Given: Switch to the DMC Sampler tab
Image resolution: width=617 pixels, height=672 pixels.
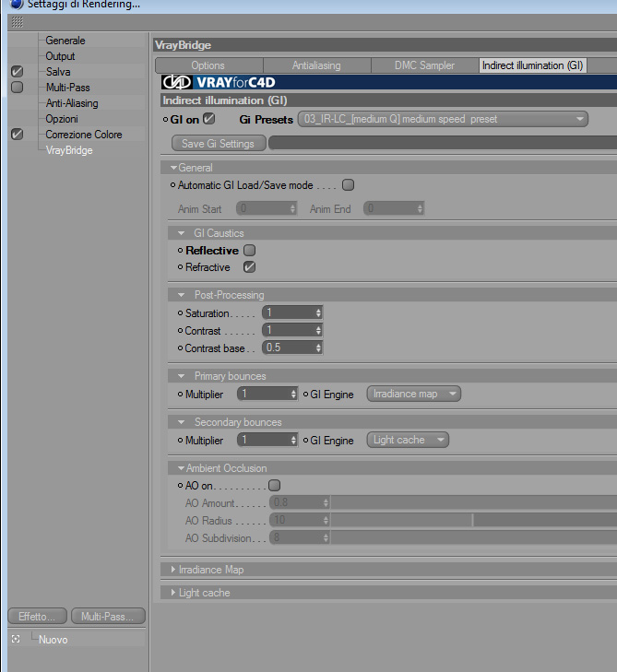Looking at the screenshot, I should click(x=424, y=65).
